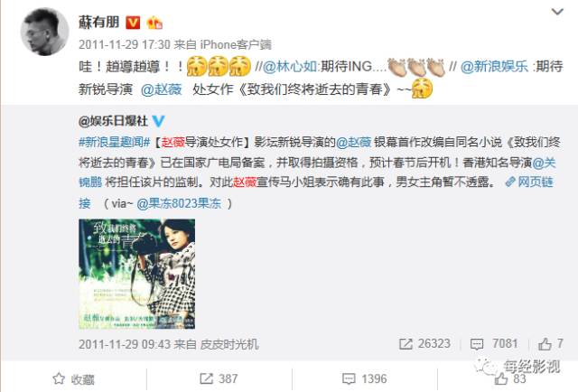Click the orange V verified badge
The width and height of the screenshot is (578, 392).
pyautogui.click(x=133, y=23)
